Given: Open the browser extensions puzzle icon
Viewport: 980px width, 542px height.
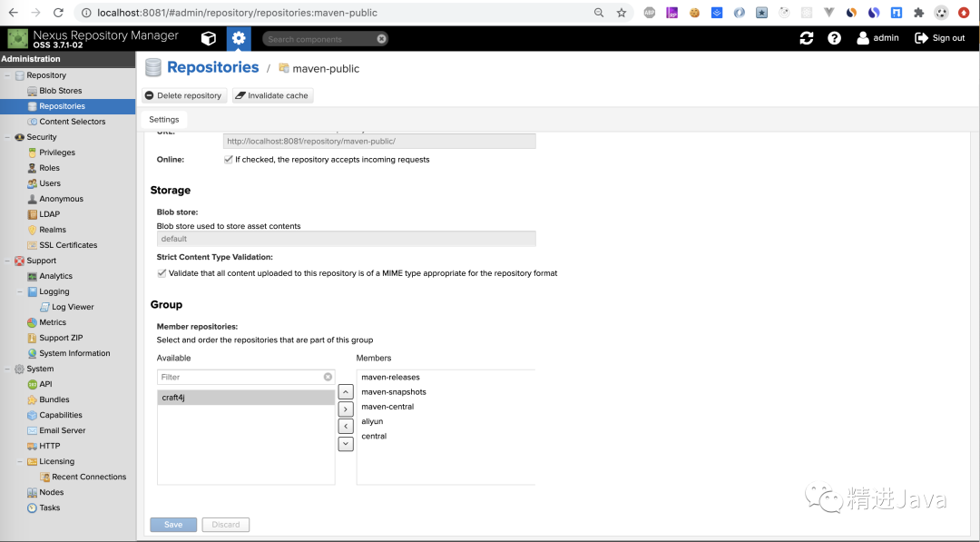Looking at the screenshot, I should tap(918, 13).
